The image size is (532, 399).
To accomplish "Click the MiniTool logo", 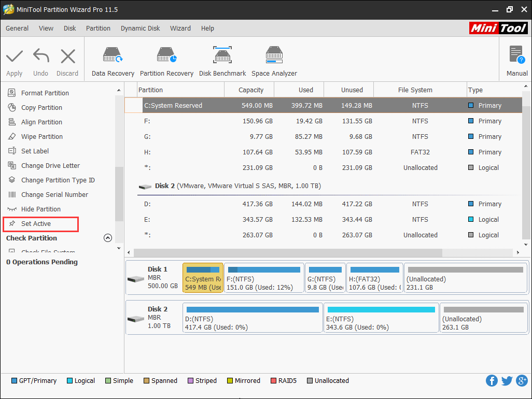I will pyautogui.click(x=498, y=28).
